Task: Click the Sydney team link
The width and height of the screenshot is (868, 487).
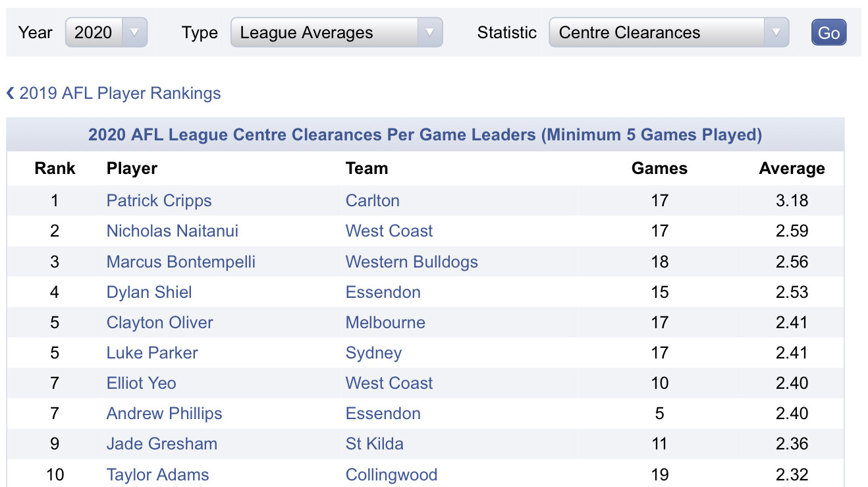Action: [x=373, y=353]
